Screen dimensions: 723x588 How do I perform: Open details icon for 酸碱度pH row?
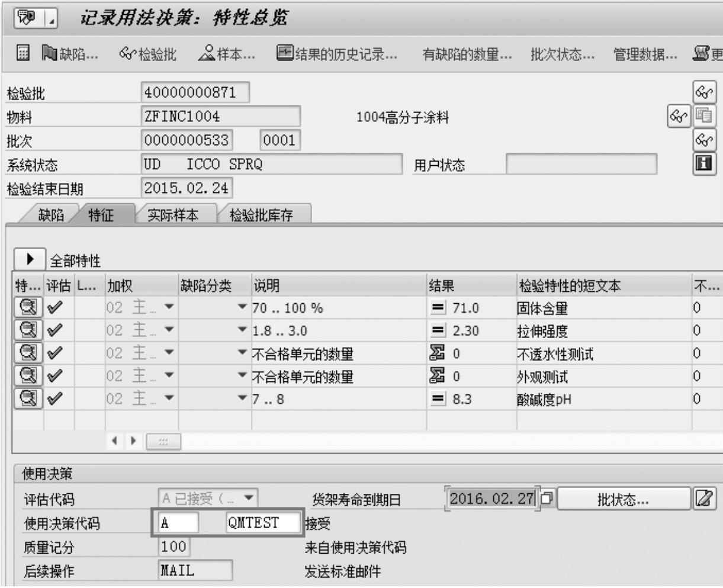pos(28,399)
